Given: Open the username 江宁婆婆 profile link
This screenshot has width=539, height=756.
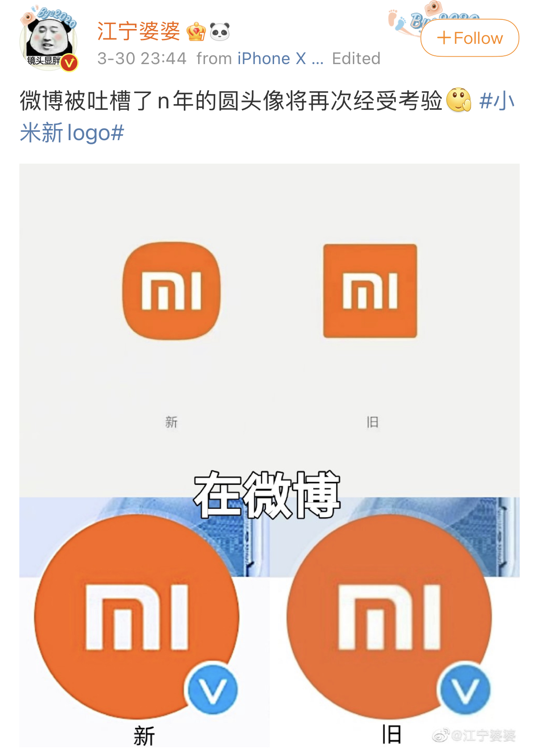Looking at the screenshot, I should tap(139, 32).
